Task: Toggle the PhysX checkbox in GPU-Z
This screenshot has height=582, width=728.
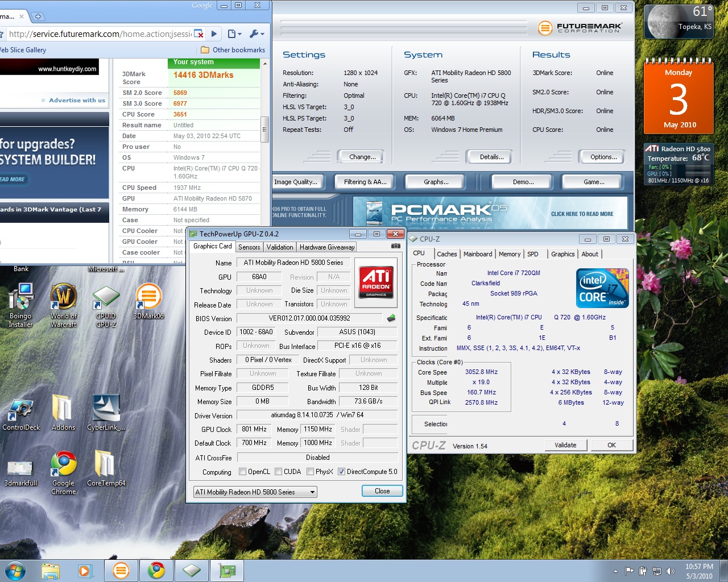Action: click(311, 471)
